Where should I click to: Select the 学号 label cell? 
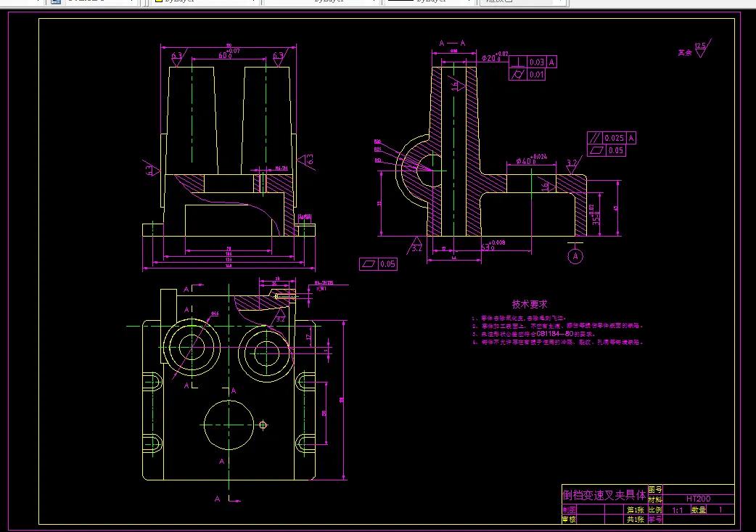pyautogui.click(x=655, y=520)
